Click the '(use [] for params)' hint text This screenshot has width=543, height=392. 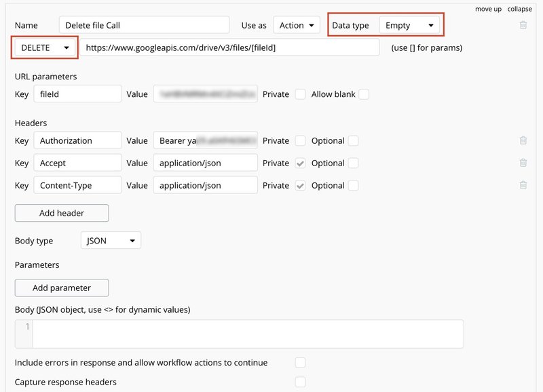[x=427, y=47]
